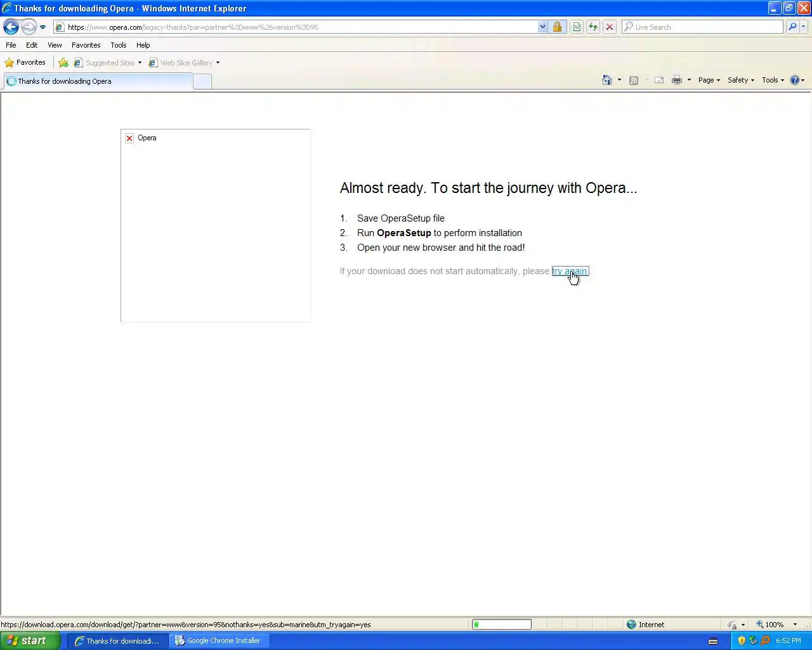Open the View menu

tap(55, 45)
